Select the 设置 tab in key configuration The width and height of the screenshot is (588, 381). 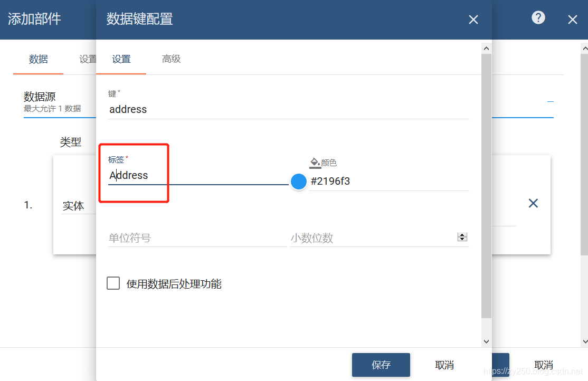(x=121, y=59)
